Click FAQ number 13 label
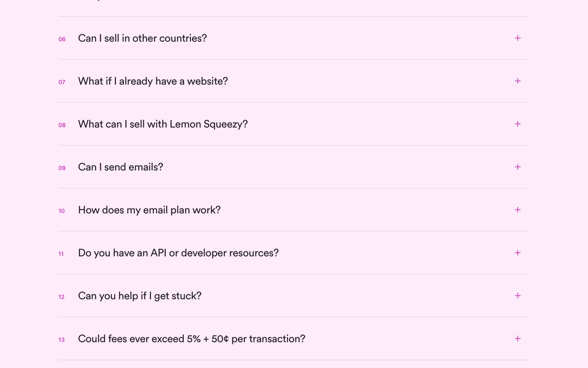Screen dimensions: 588x368 (x=62, y=340)
